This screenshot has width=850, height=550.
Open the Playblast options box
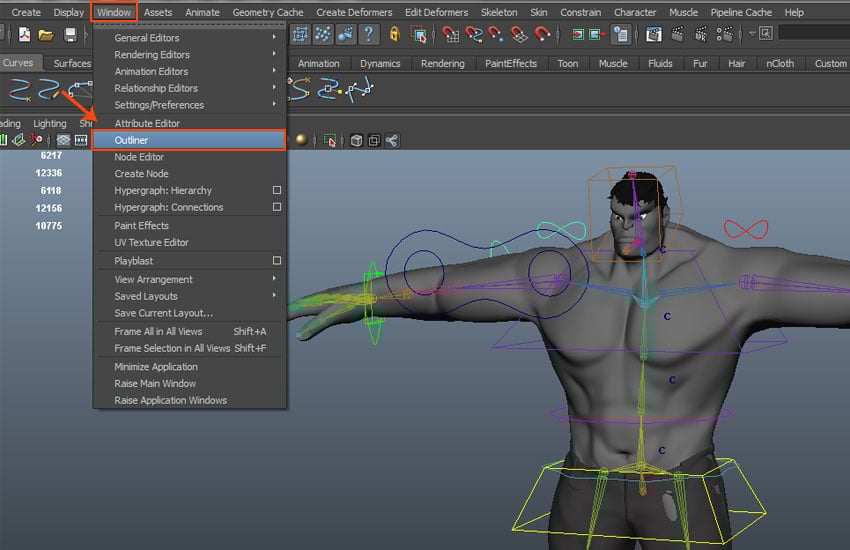(x=277, y=261)
